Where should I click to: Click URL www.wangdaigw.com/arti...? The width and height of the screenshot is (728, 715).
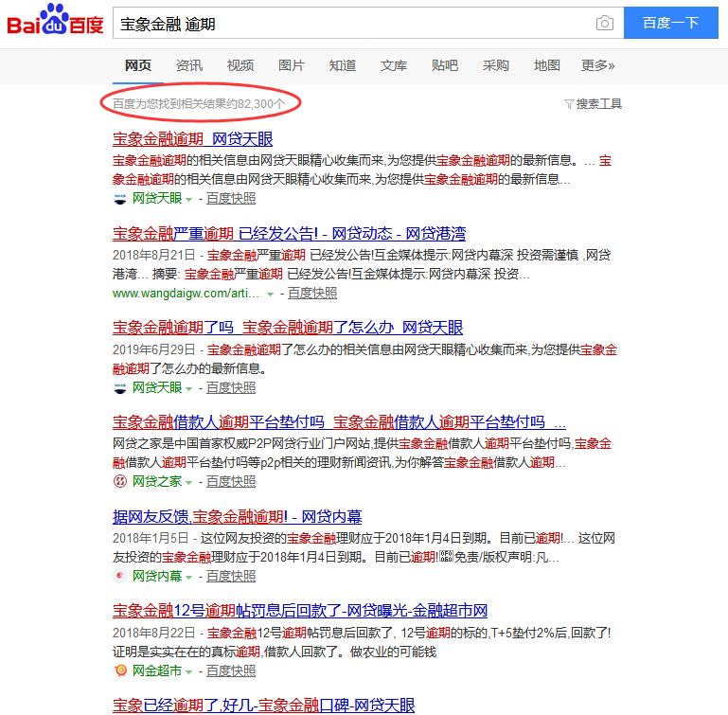pos(186,294)
